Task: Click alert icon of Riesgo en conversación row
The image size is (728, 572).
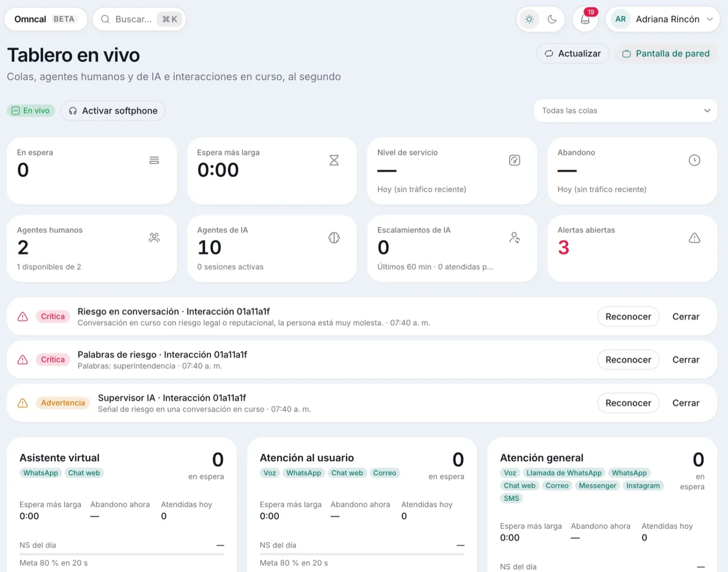Action: tap(23, 316)
